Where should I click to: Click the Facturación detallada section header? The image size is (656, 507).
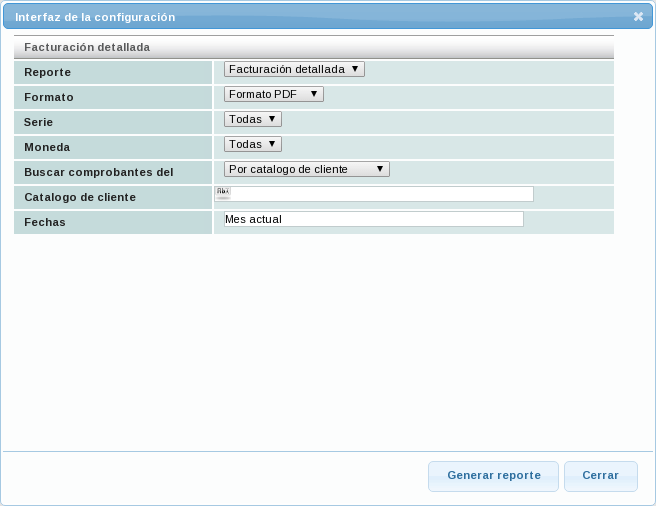tap(87, 47)
